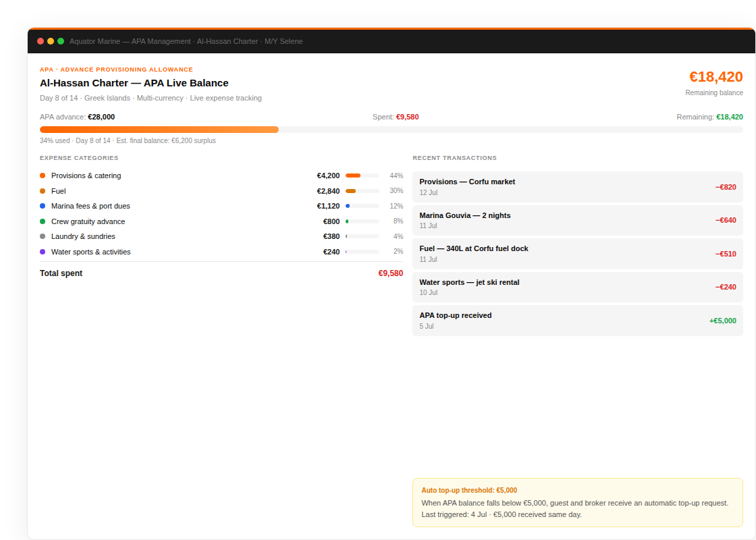The image size is (756, 540).
Task: Open the APA top-up received transaction
Action: click(x=578, y=321)
